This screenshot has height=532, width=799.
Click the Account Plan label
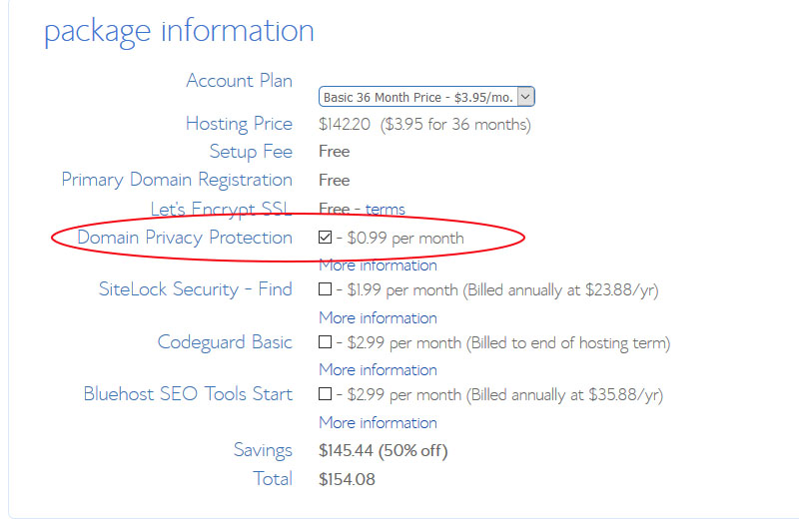coord(239,81)
